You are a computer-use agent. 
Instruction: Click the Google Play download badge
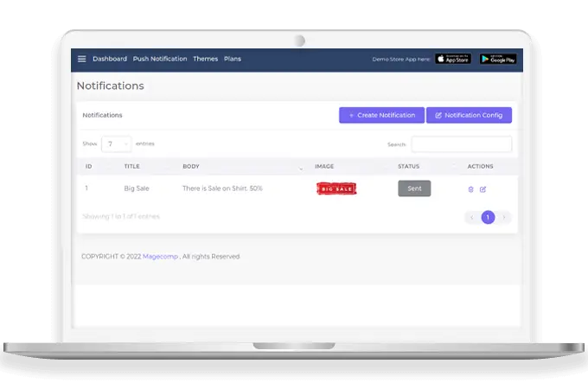pos(498,59)
